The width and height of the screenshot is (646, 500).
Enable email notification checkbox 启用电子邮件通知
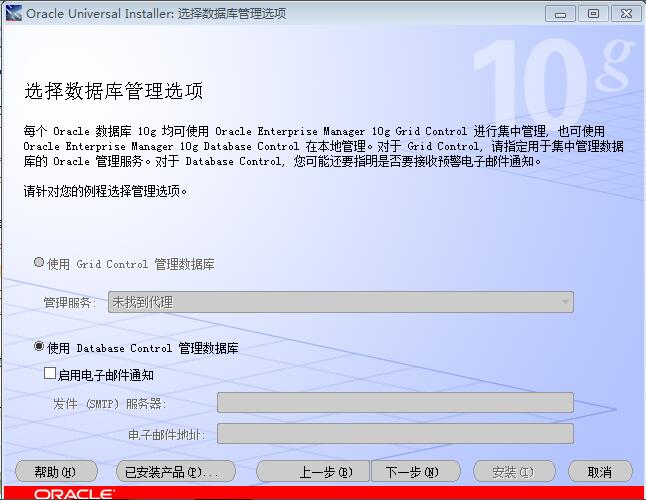click(50, 374)
